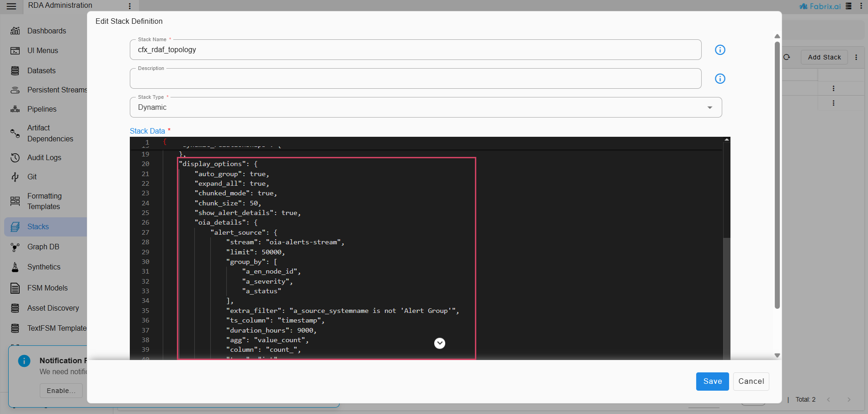Click line number 27 in the gutter

(145, 232)
